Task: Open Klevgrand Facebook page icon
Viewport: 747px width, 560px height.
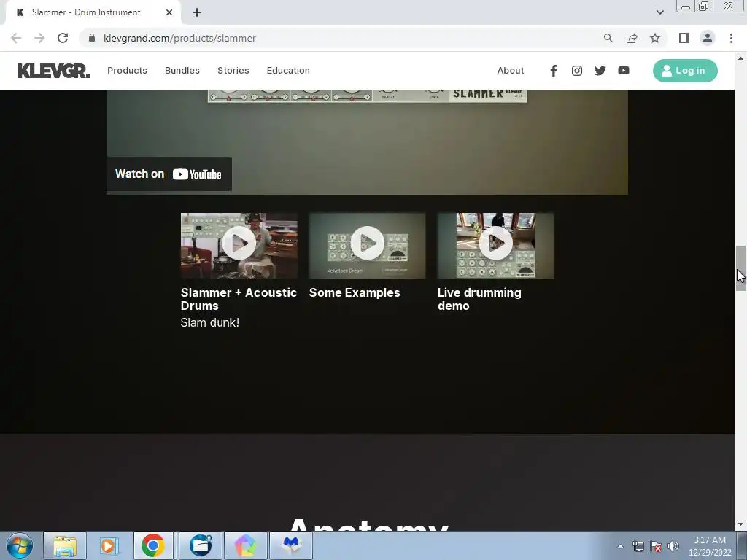Action: [553, 71]
